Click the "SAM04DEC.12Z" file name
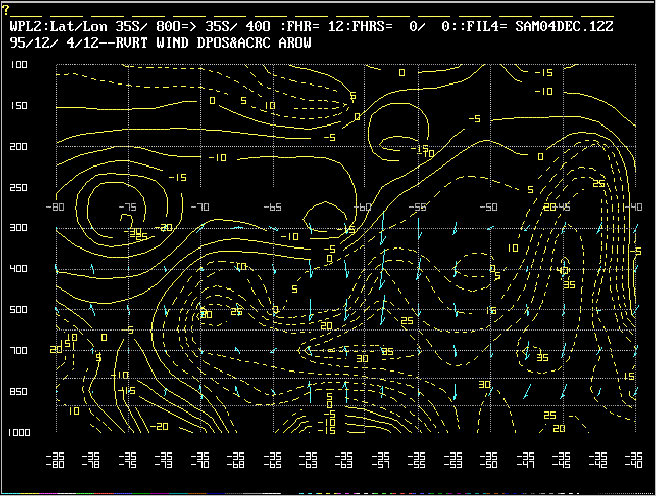 (564, 26)
